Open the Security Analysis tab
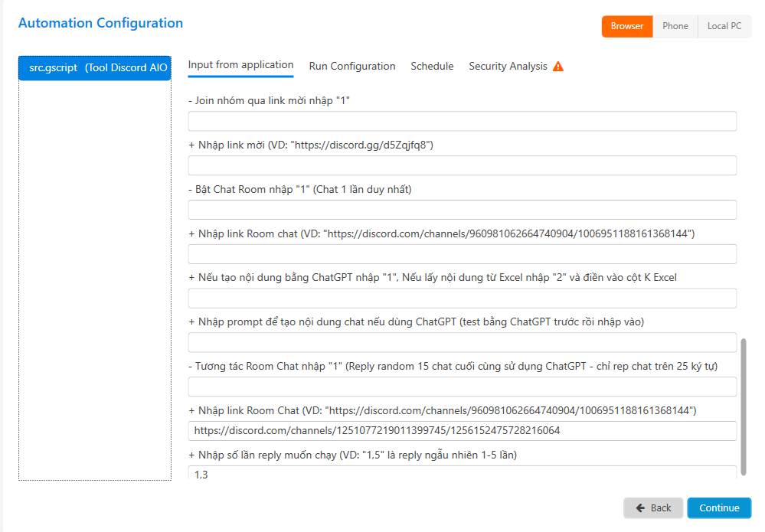This screenshot has height=532, width=765. coord(508,67)
